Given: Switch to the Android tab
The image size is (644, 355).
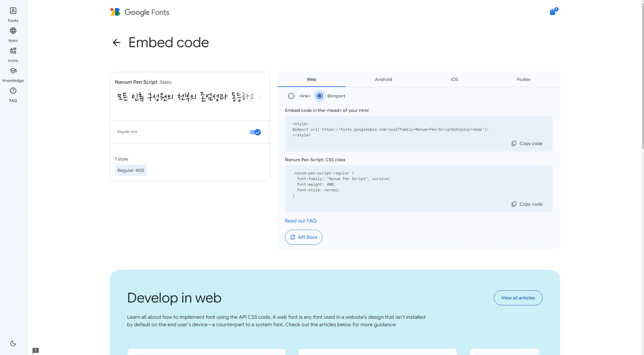Looking at the screenshot, I should click(x=383, y=79).
